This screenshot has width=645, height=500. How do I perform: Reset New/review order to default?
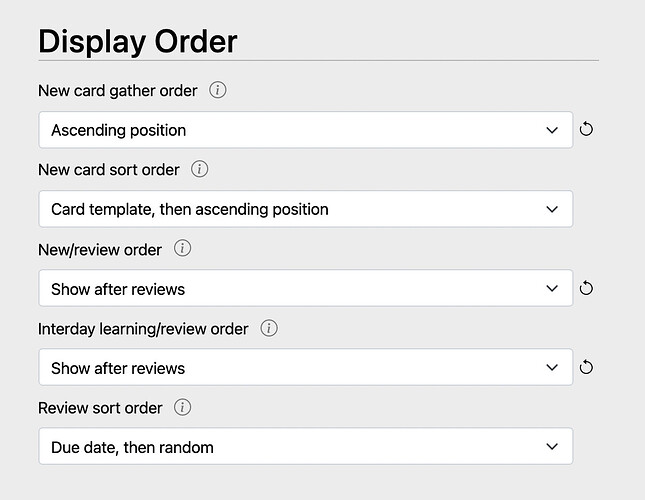click(587, 289)
